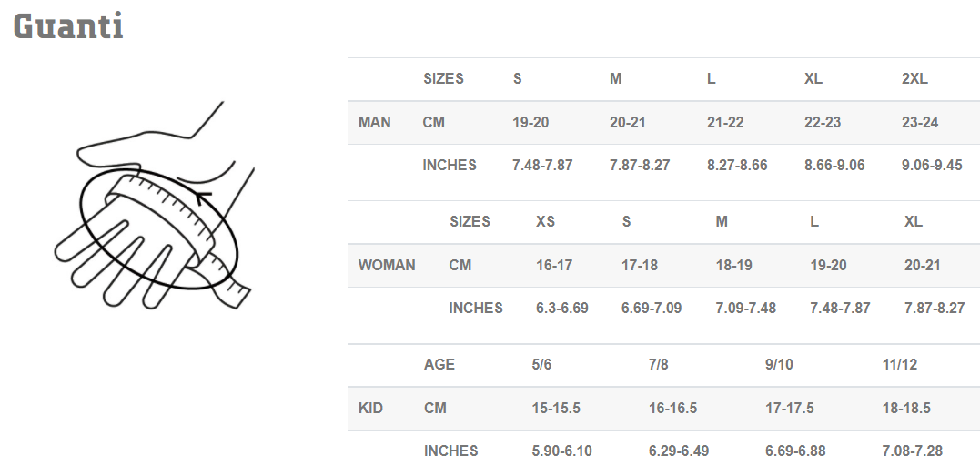
Task: Click the 23-24 cm cell
Action: point(920,122)
